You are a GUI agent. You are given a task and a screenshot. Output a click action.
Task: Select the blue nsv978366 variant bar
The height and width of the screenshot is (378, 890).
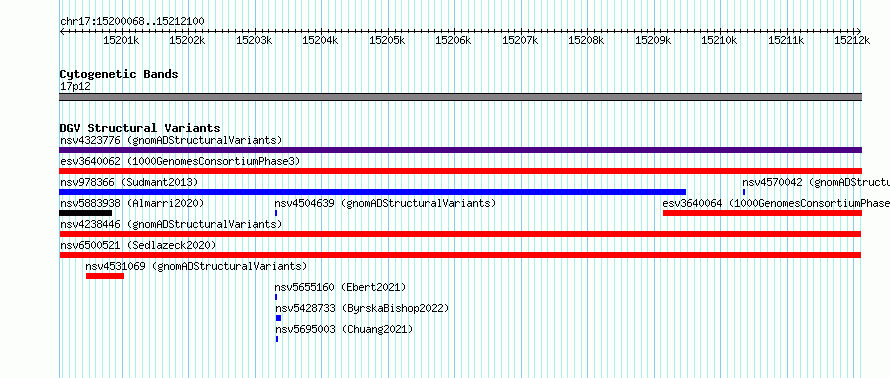372,192
